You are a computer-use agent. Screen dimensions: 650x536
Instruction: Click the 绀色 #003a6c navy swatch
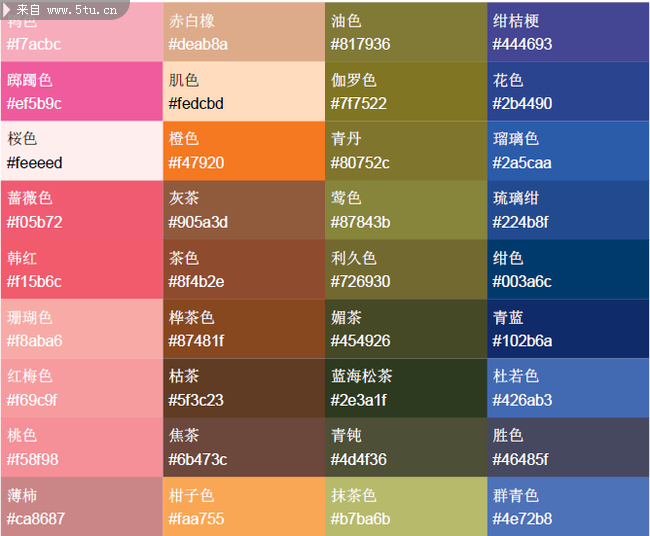click(568, 269)
